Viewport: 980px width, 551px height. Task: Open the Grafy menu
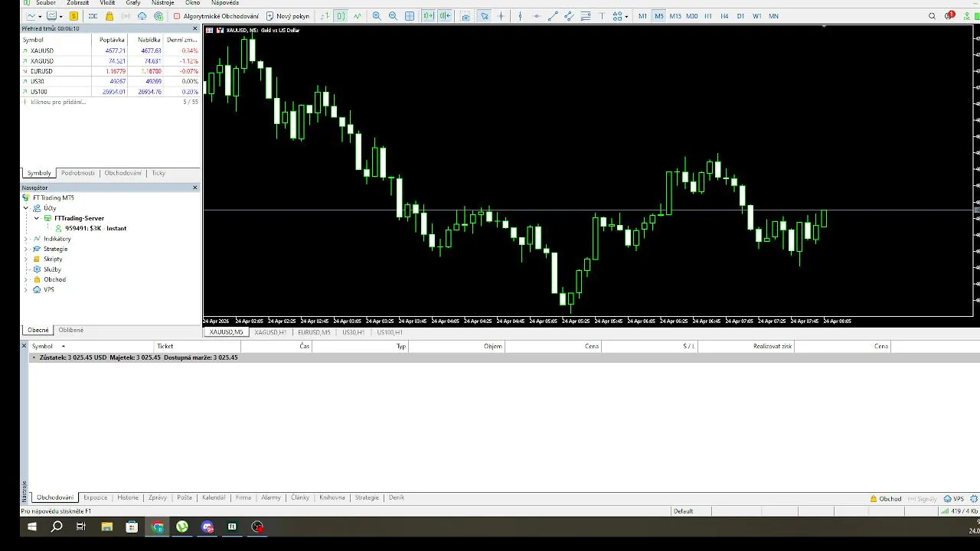click(x=133, y=3)
